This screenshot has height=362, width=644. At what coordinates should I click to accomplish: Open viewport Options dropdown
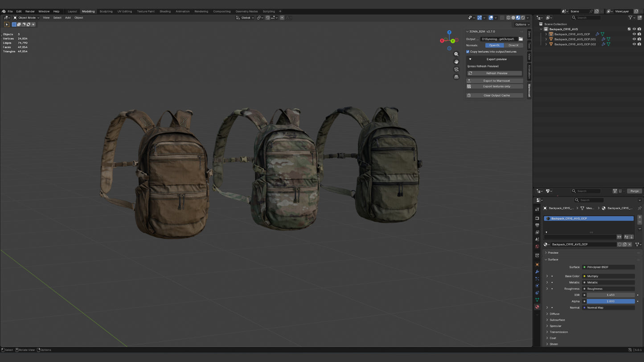click(522, 24)
